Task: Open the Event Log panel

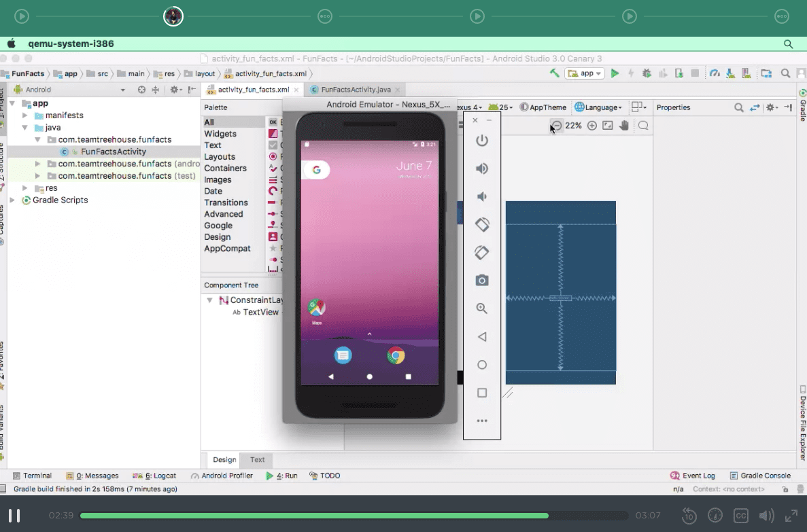Action: 693,476
